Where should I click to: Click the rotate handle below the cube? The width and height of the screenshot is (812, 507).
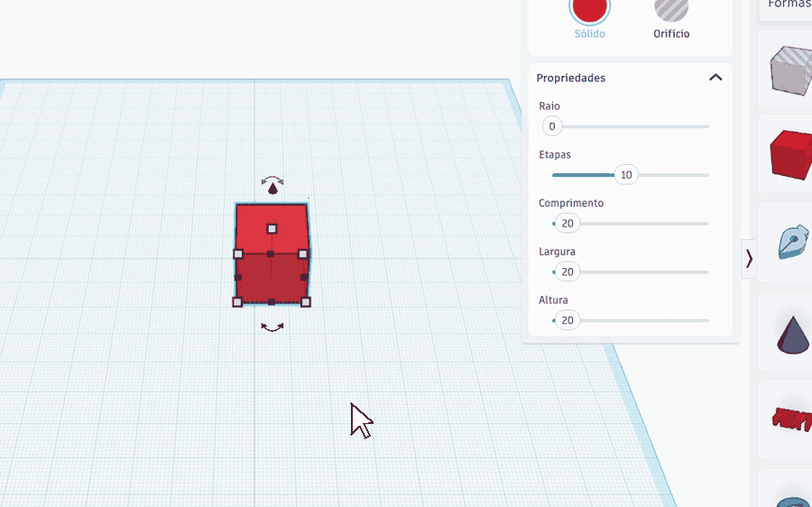[272, 327]
